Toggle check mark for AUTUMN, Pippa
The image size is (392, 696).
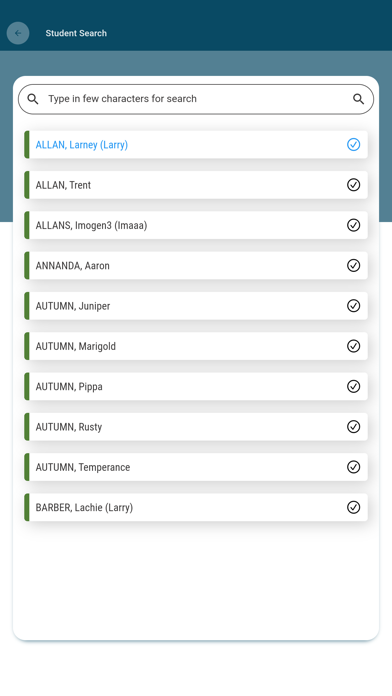[x=353, y=387]
